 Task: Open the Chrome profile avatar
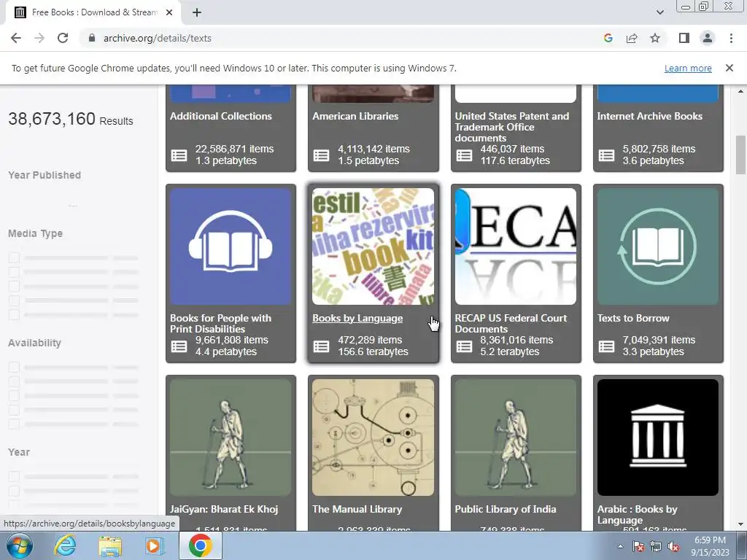[x=708, y=38]
